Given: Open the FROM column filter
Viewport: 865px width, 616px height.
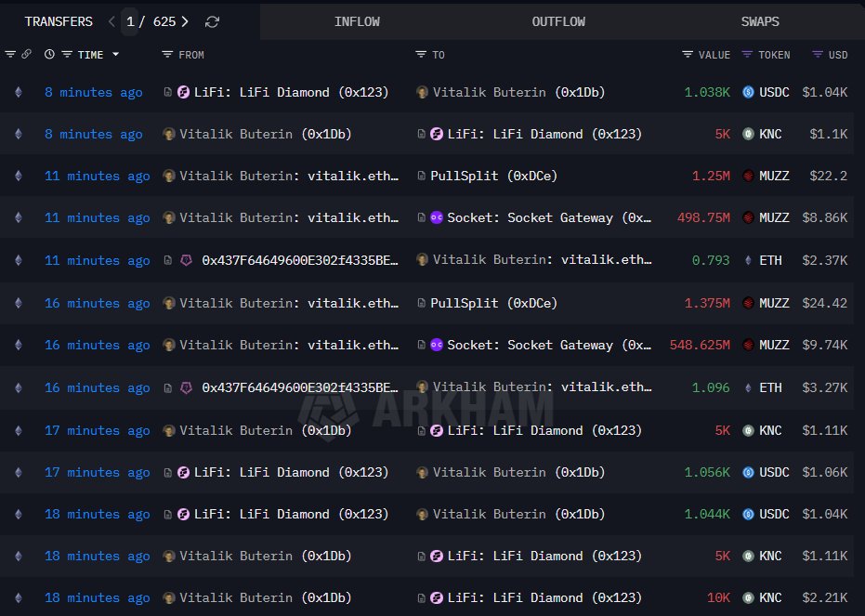Looking at the screenshot, I should pyautogui.click(x=167, y=54).
